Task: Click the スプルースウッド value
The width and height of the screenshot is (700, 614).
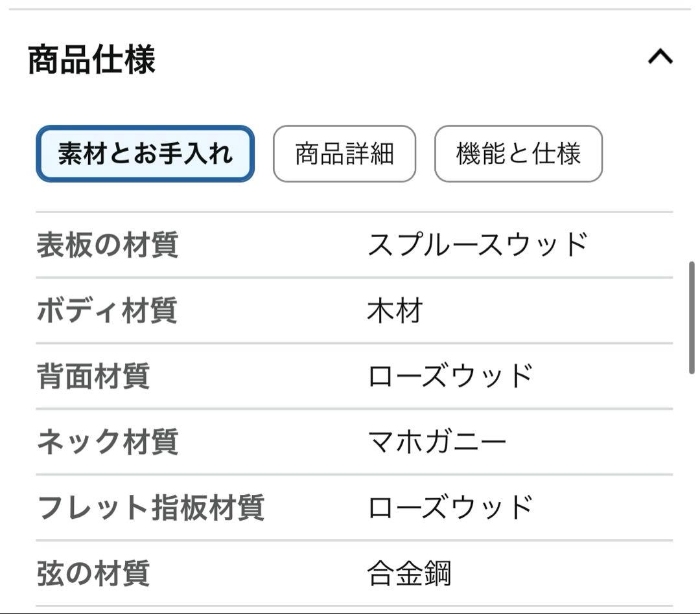Action: tap(477, 245)
